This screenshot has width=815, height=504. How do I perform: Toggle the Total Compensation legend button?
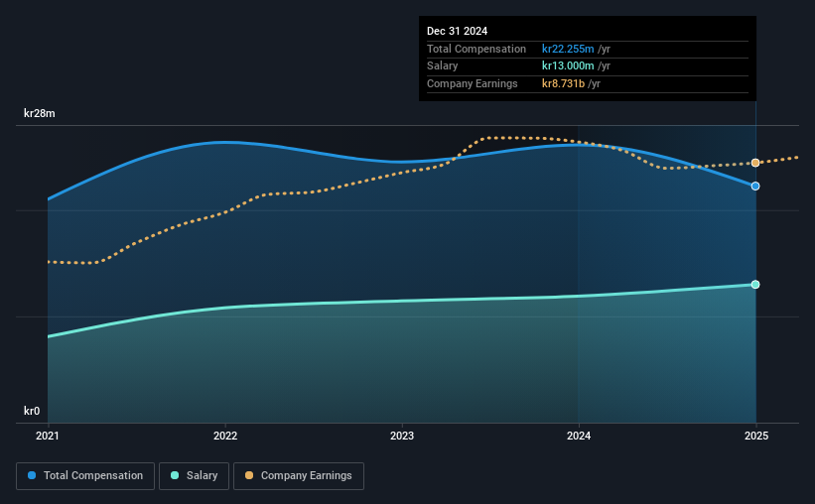[x=85, y=476]
